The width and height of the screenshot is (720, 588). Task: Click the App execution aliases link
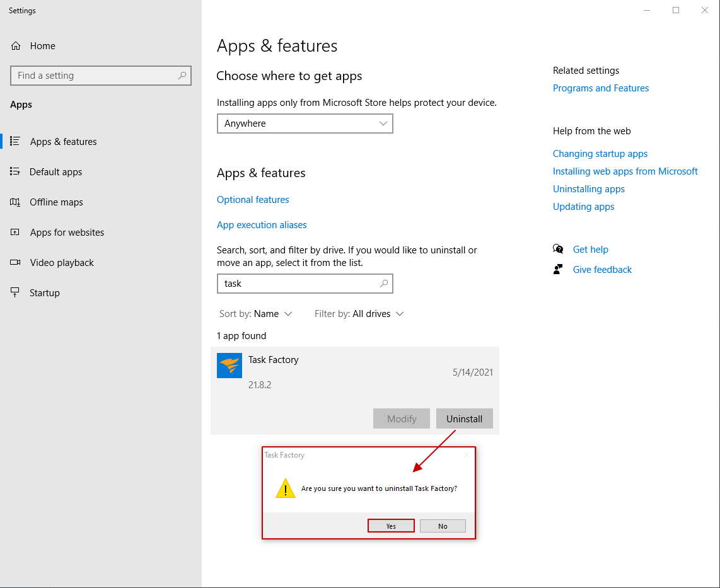262,224
